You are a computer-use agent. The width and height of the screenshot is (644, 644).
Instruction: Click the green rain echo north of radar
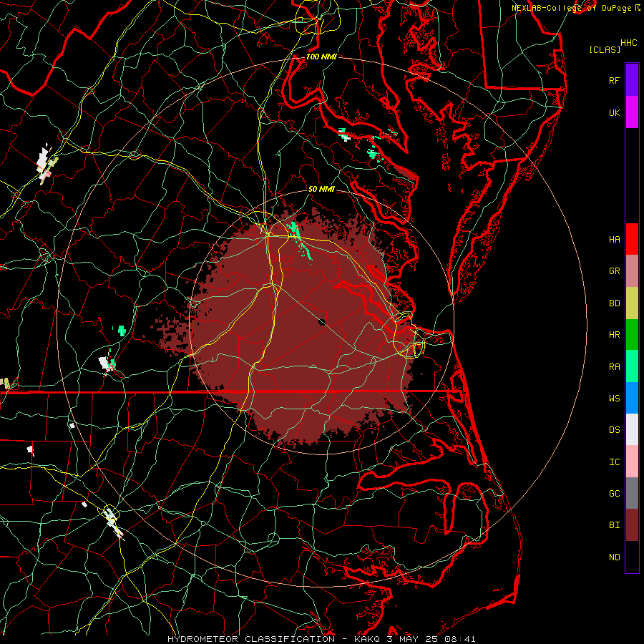pos(300,240)
